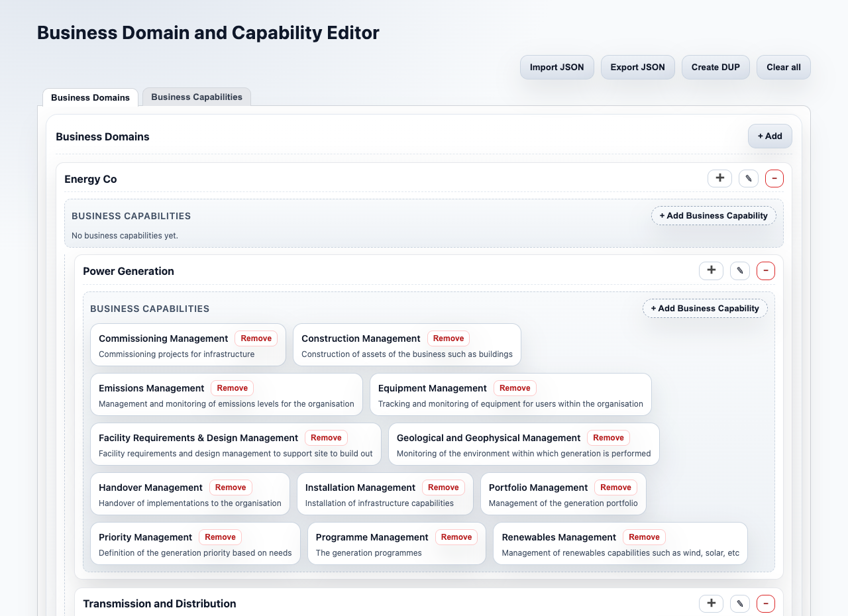Remove Commissioning Management capability
Image resolution: width=848 pixels, height=616 pixels.
(x=256, y=338)
